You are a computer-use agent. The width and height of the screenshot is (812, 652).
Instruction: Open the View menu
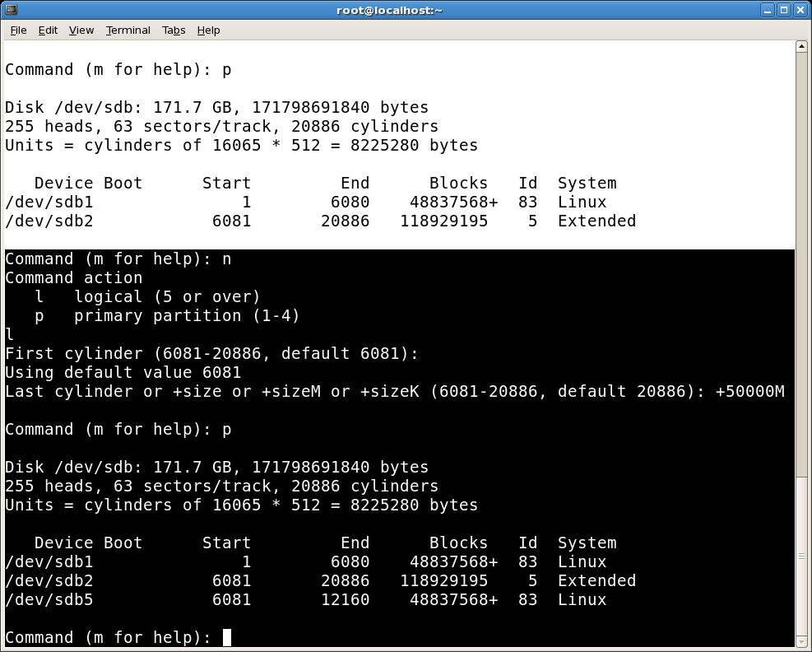81,30
